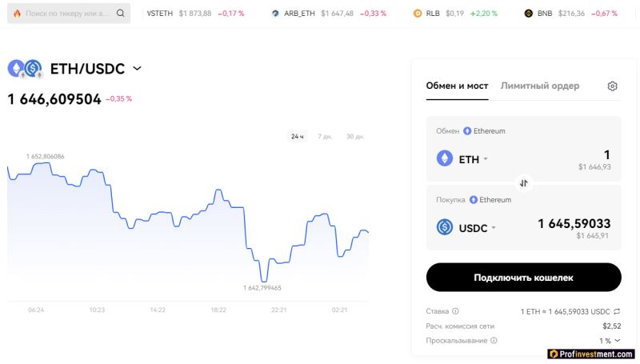Viewport: 640px width, 364px height.
Task: Select the 30 дн. chart range
Action: 355,136
